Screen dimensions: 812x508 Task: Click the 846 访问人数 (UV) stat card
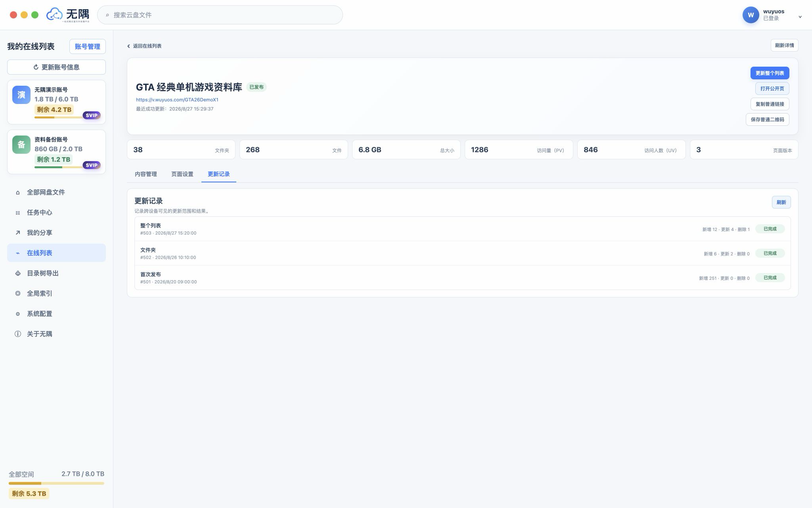coord(632,150)
